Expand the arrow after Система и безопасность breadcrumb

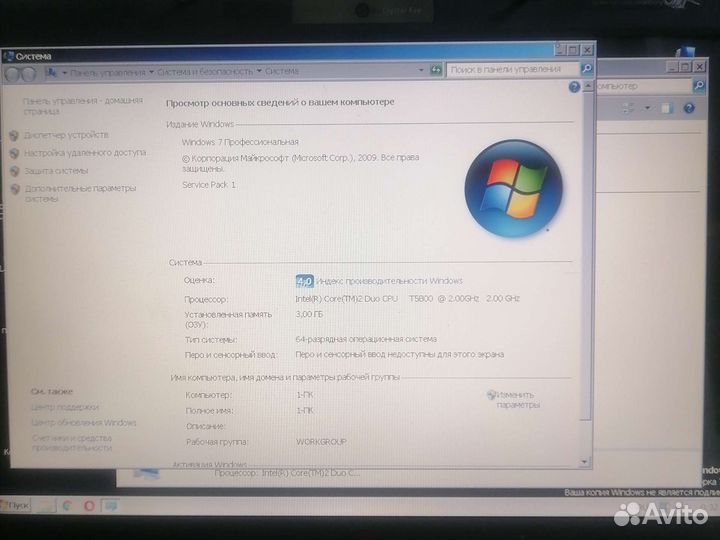click(259, 71)
